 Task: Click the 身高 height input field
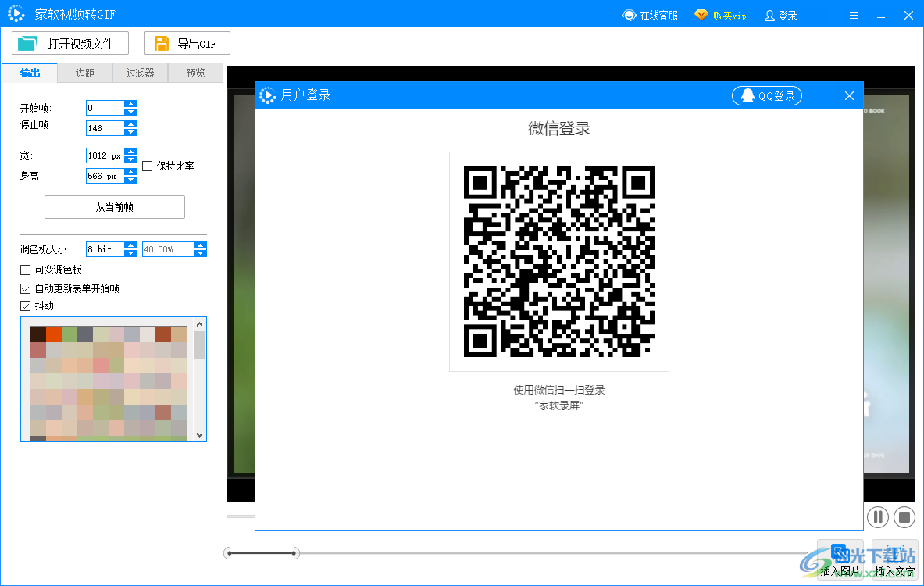(105, 176)
